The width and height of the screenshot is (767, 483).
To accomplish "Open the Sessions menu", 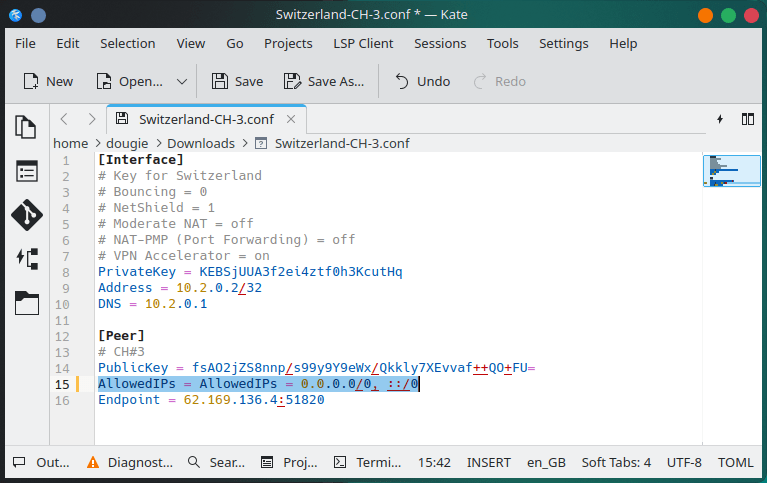I will (x=440, y=44).
